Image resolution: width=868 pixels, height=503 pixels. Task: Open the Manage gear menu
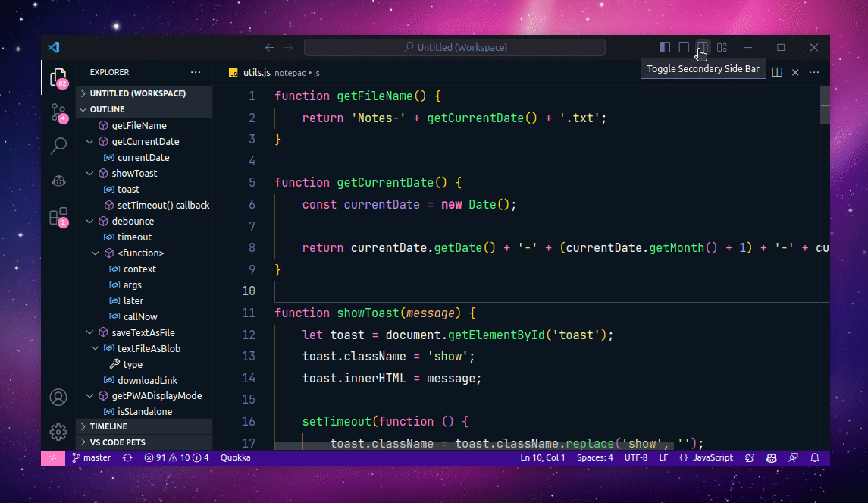point(58,432)
